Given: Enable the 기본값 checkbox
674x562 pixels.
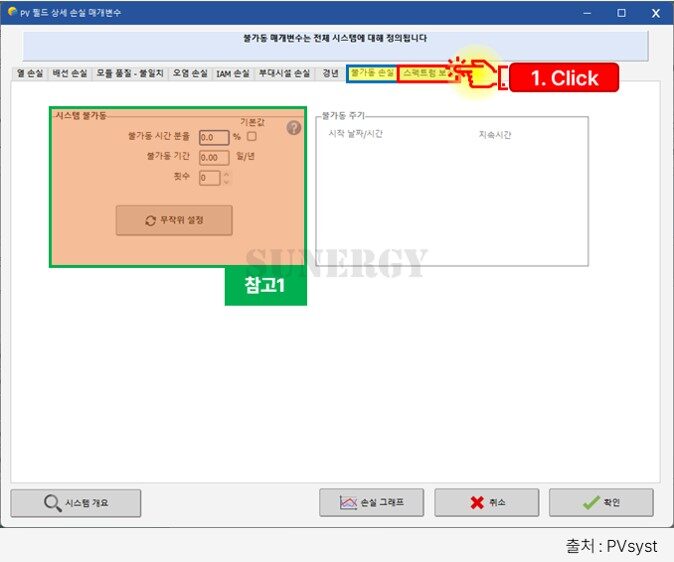Looking at the screenshot, I should (x=252, y=136).
